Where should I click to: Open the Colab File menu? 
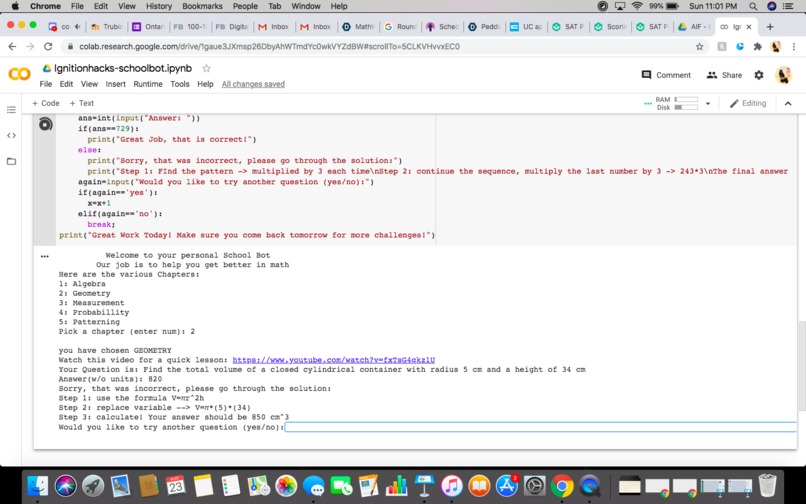[x=46, y=84]
